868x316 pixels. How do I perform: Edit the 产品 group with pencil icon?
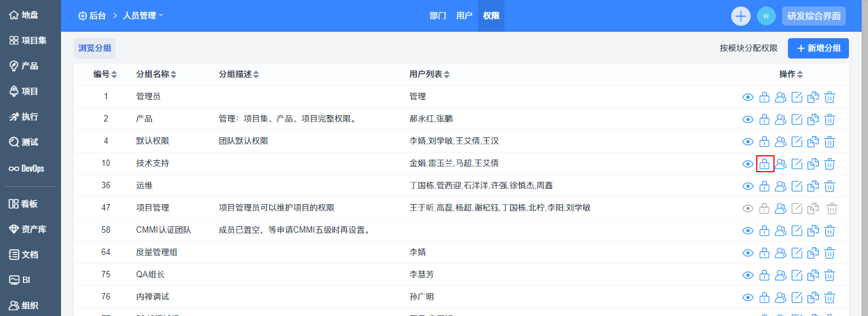click(x=797, y=120)
